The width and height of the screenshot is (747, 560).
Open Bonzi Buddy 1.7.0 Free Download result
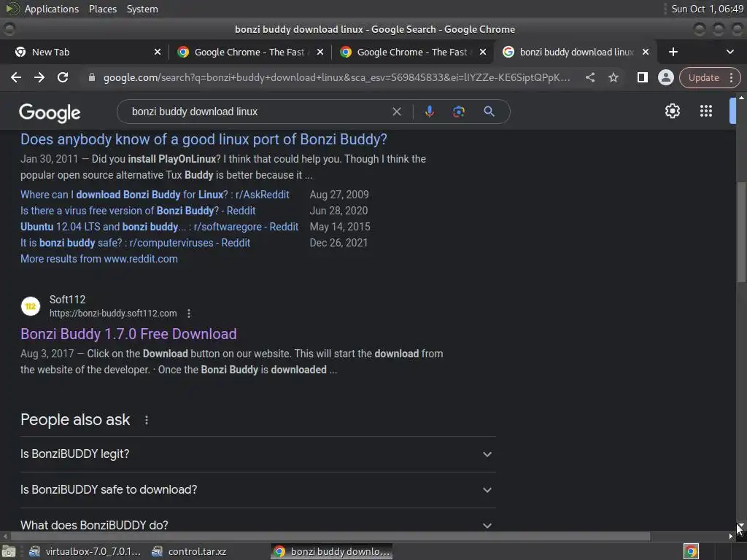[x=128, y=334]
